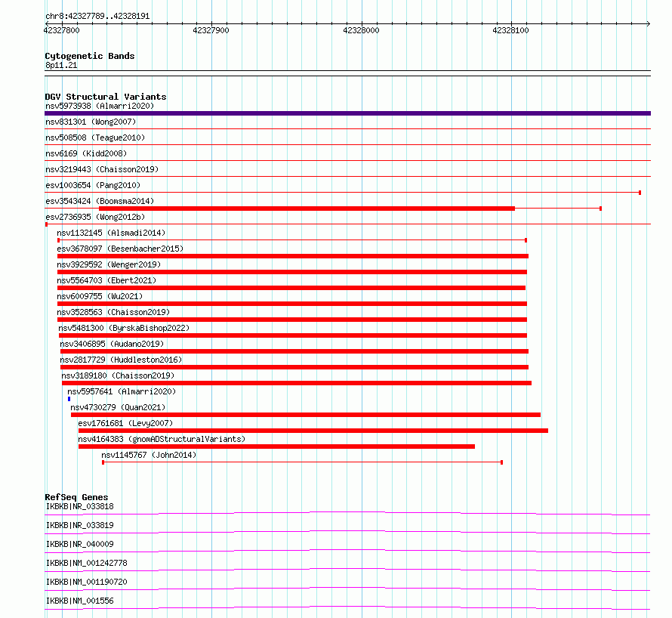The image size is (672, 618).
Task: Open the IKBKB|NM_001190720 gene label
Action: coord(87,582)
